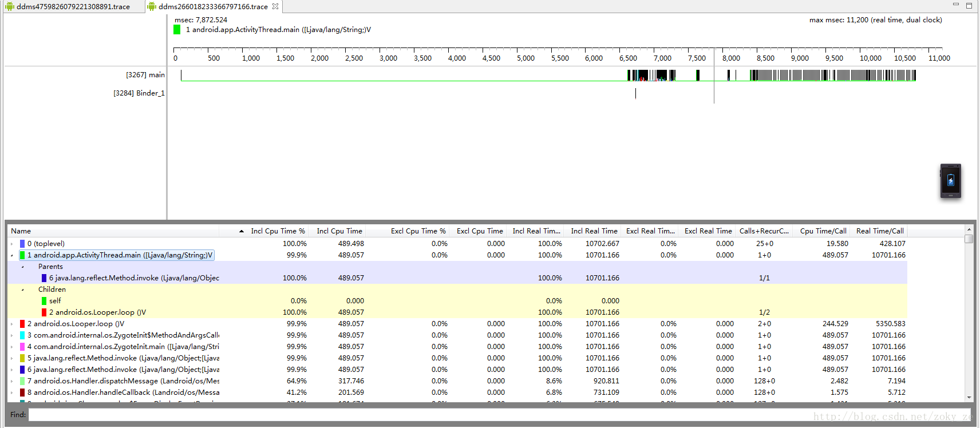Expand the 7 Handler.dispatchMessage row
The width and height of the screenshot is (980, 428).
(11, 381)
